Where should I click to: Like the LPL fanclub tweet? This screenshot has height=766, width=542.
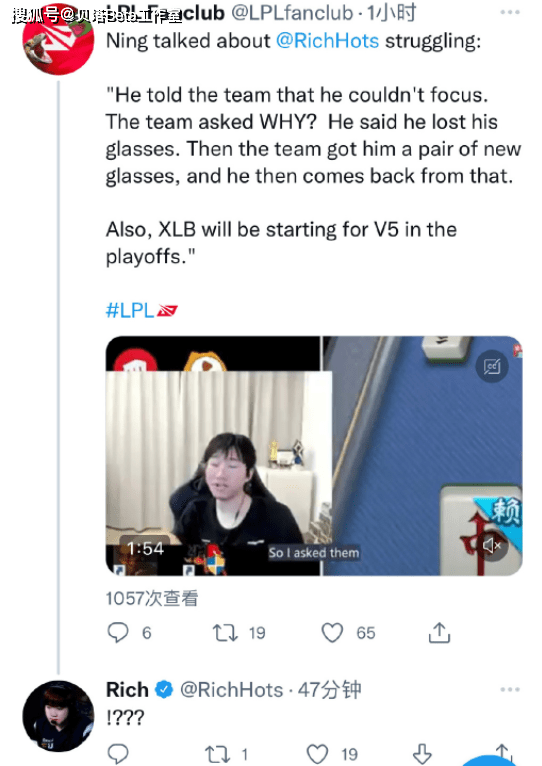click(x=332, y=633)
